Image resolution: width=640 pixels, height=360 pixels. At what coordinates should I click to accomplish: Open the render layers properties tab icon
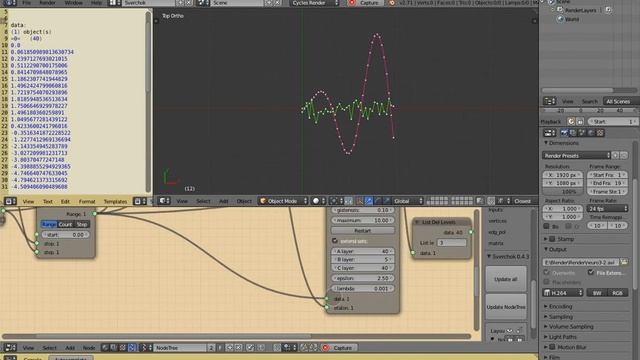573,133
